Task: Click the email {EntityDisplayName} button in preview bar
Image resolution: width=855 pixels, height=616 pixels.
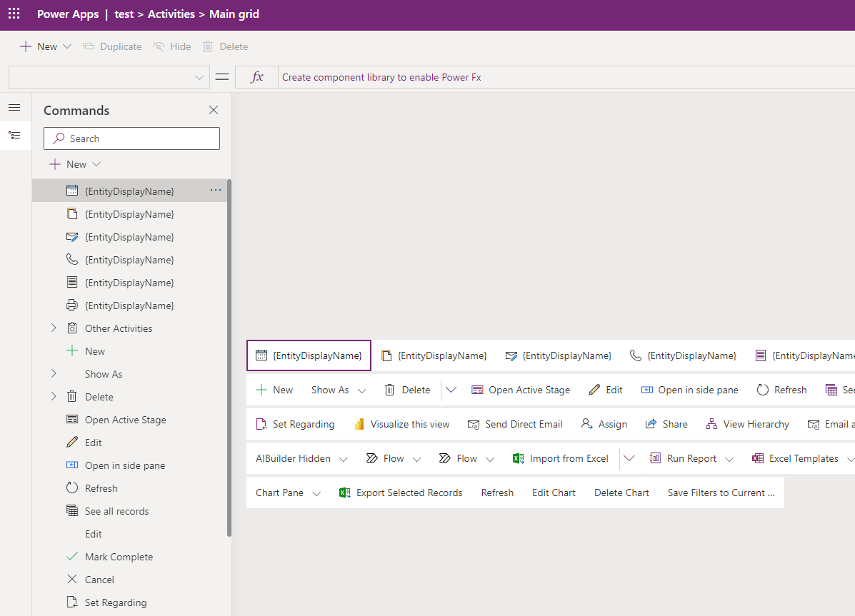Action: (x=559, y=356)
